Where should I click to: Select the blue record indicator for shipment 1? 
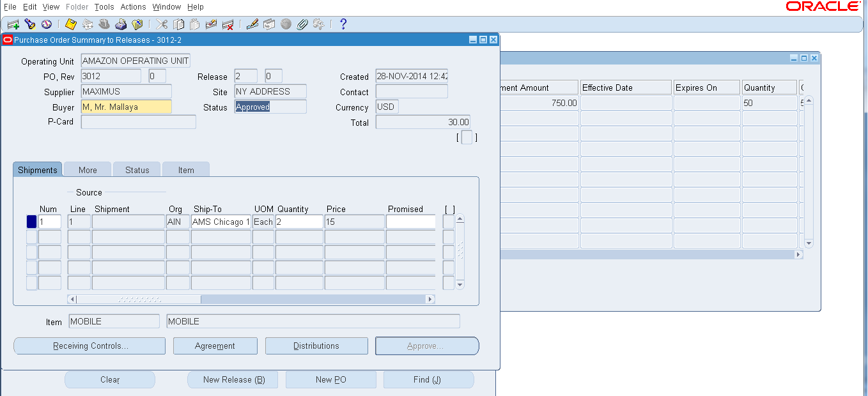[31, 222]
